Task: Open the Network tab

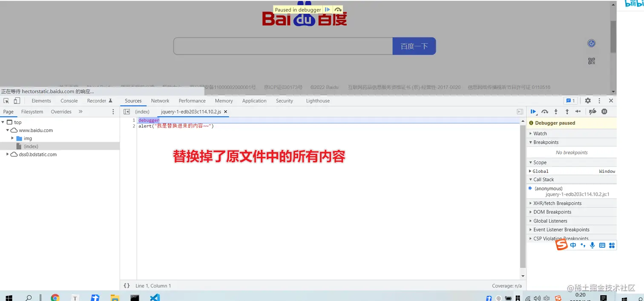Action: (x=160, y=101)
